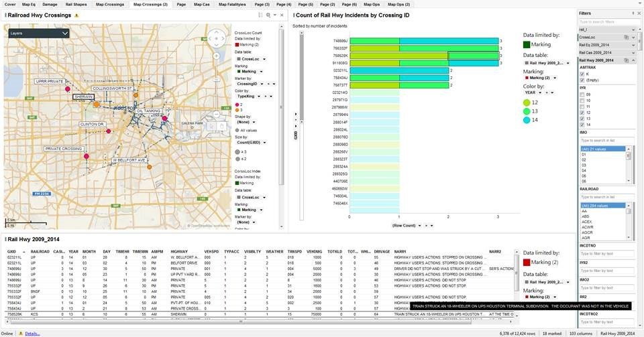
Task: Toggle AMTRAK K checkbox
Action: (582, 74)
